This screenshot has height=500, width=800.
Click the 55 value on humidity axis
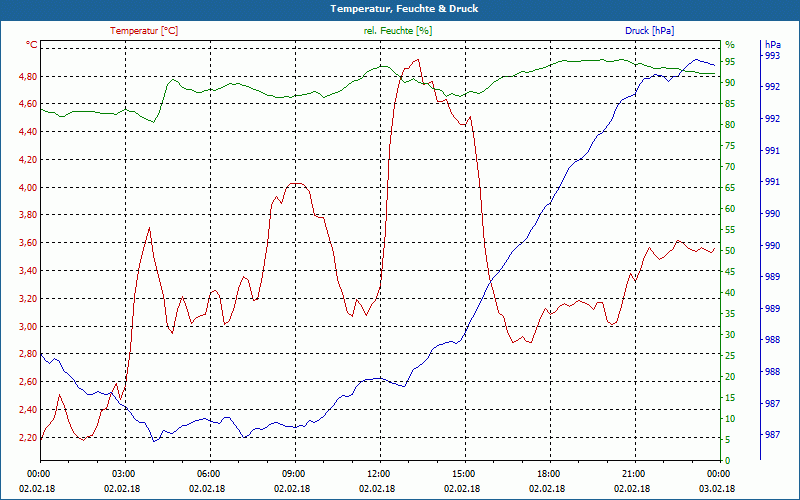730,230
